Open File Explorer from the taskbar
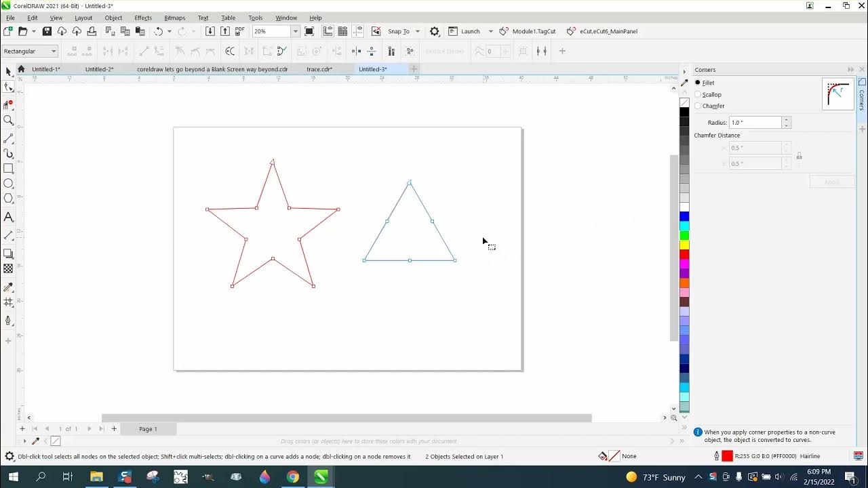This screenshot has height=488, width=868. (96, 477)
